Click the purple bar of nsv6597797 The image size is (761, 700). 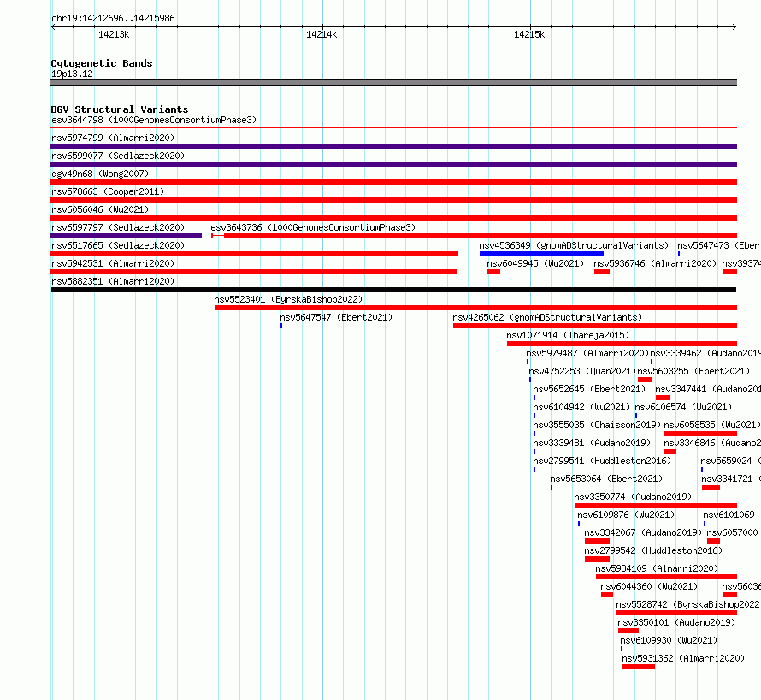coord(127,236)
